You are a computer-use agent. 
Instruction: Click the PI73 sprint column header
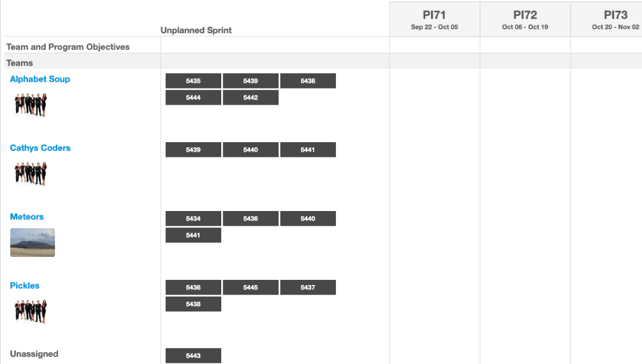pyautogui.click(x=606, y=19)
